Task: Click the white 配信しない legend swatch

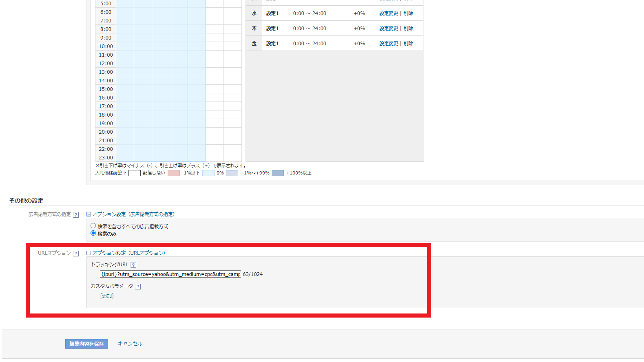Action: 135,173
